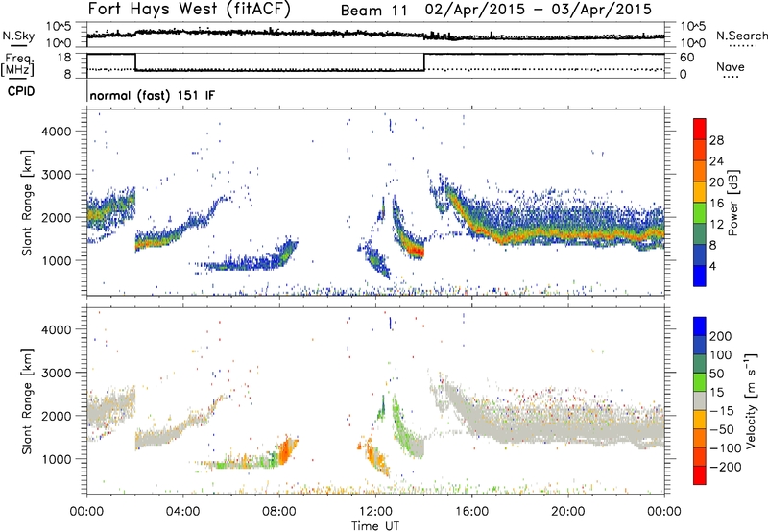Click the blue bottom of power colorbar
Screen dimensions: 768x532
700,276
